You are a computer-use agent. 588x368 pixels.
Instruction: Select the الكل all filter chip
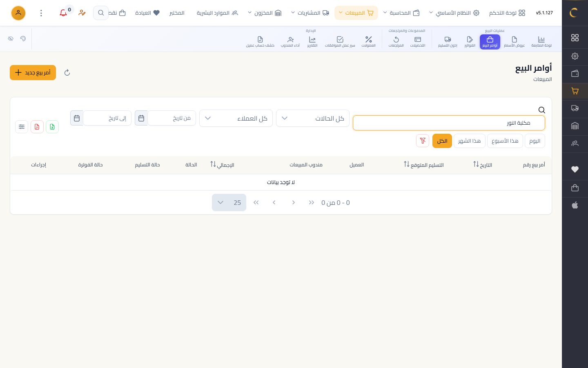tap(442, 141)
